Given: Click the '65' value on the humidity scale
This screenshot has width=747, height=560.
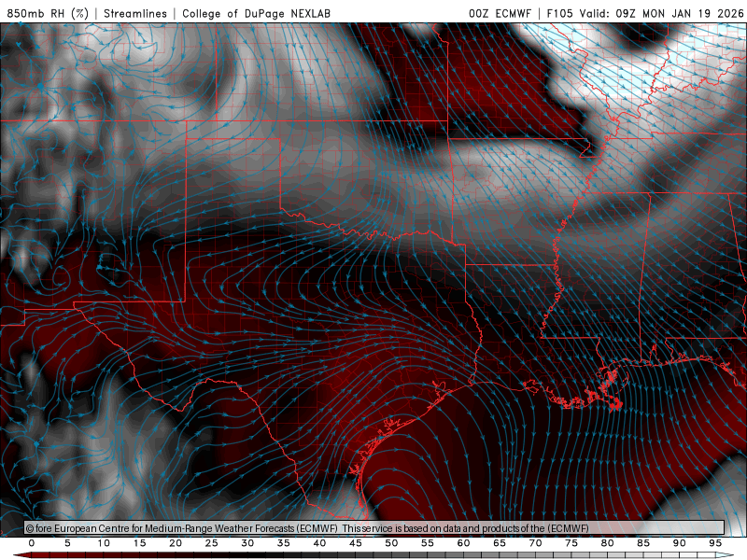Looking at the screenshot, I should coord(500,543).
